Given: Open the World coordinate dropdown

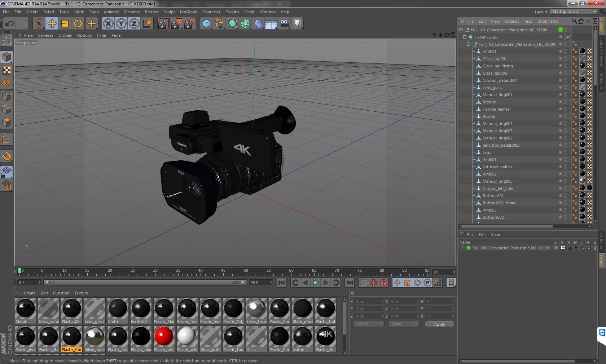Looking at the screenshot, I should [x=369, y=324].
